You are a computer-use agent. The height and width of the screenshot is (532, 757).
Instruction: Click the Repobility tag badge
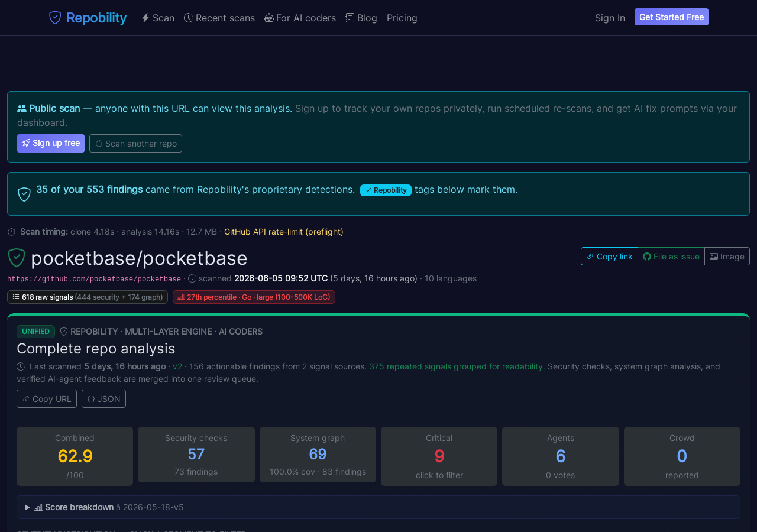[386, 190]
